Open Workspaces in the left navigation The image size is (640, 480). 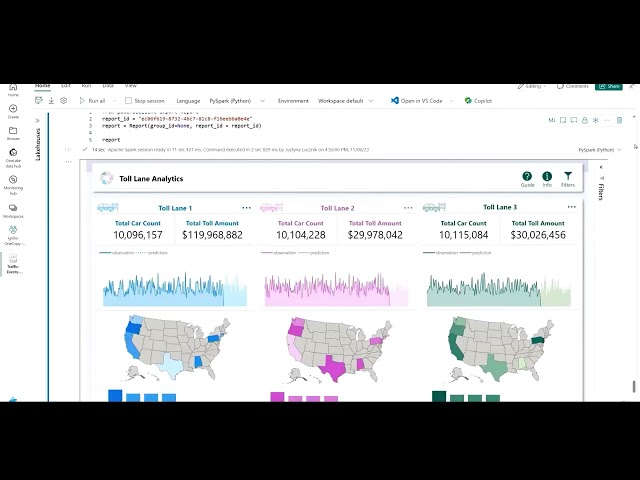[x=13, y=211]
